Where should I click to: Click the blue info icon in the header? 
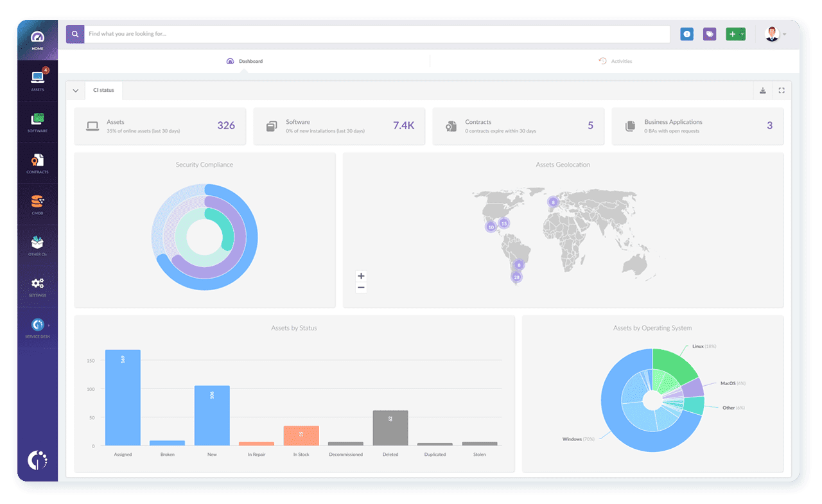[686, 33]
